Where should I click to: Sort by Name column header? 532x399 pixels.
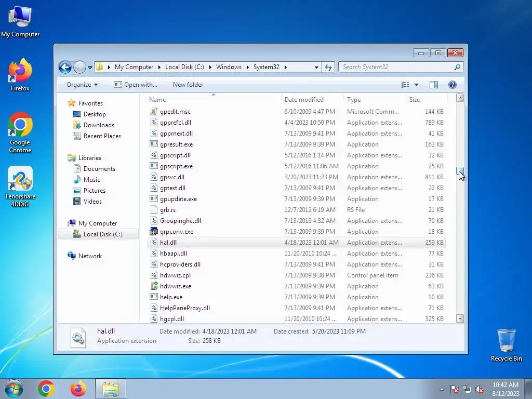(214, 99)
